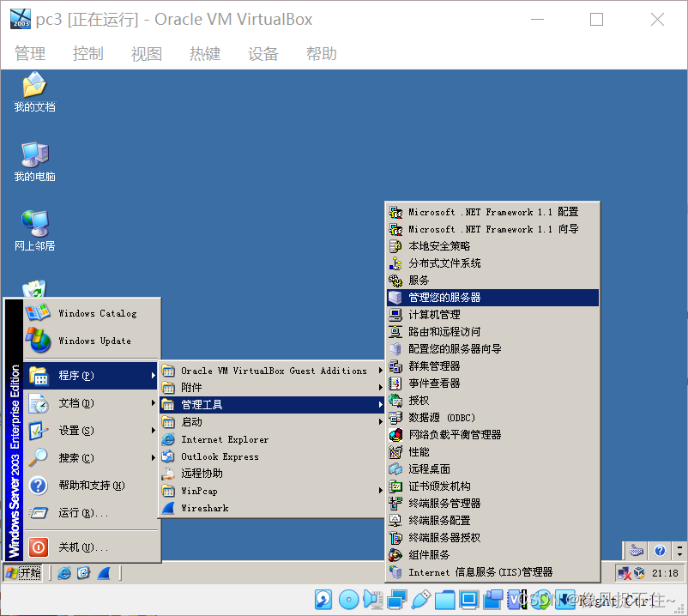Open 终端服务器授权
The width and height of the screenshot is (688, 616).
(x=492, y=537)
